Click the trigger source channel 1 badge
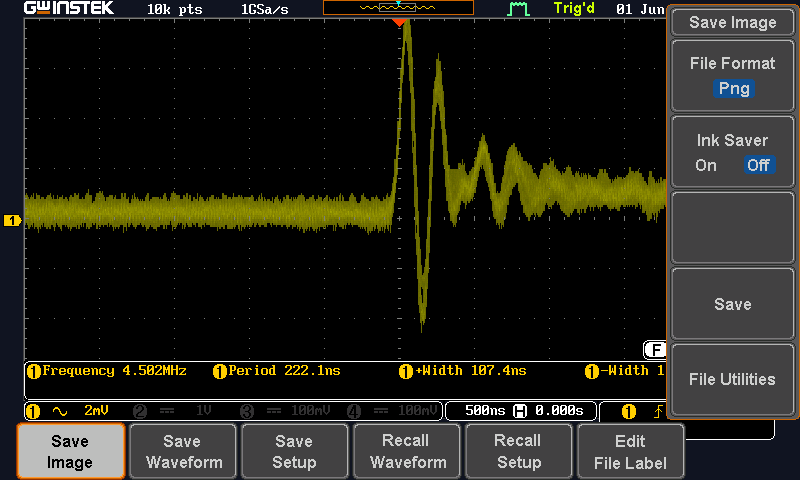This screenshot has width=800, height=480. 629,412
